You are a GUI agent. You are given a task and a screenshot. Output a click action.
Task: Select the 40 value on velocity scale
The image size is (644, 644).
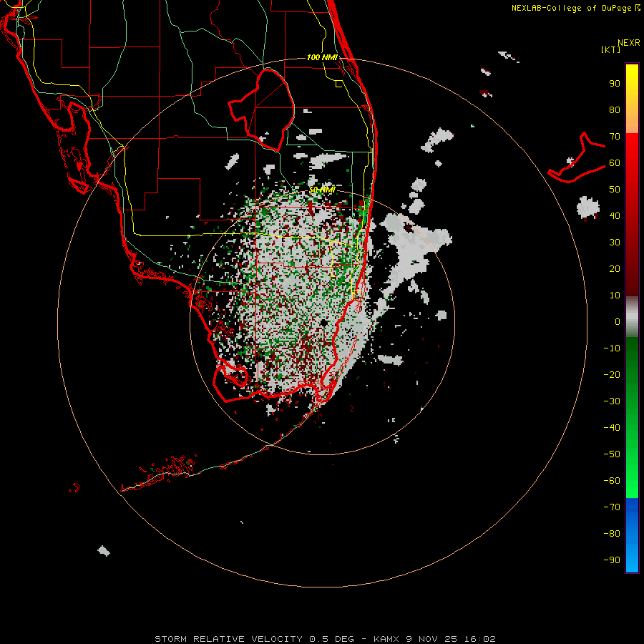pyautogui.click(x=615, y=216)
